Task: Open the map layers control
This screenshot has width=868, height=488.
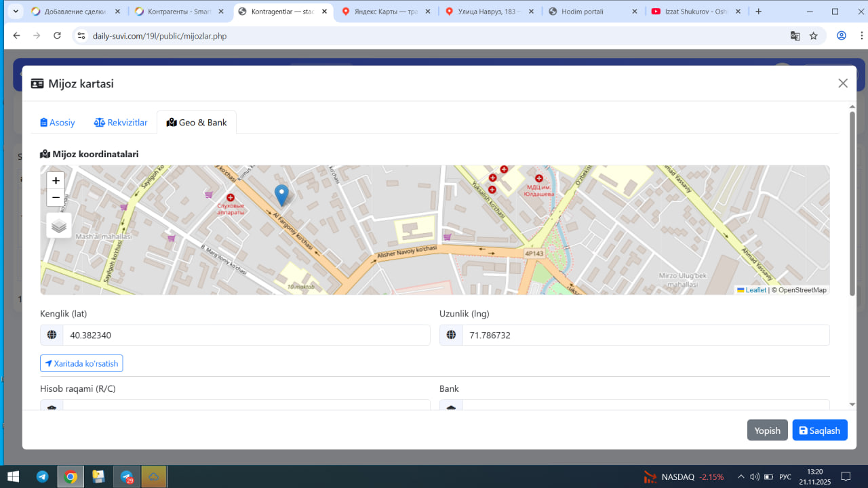Action: 59,226
